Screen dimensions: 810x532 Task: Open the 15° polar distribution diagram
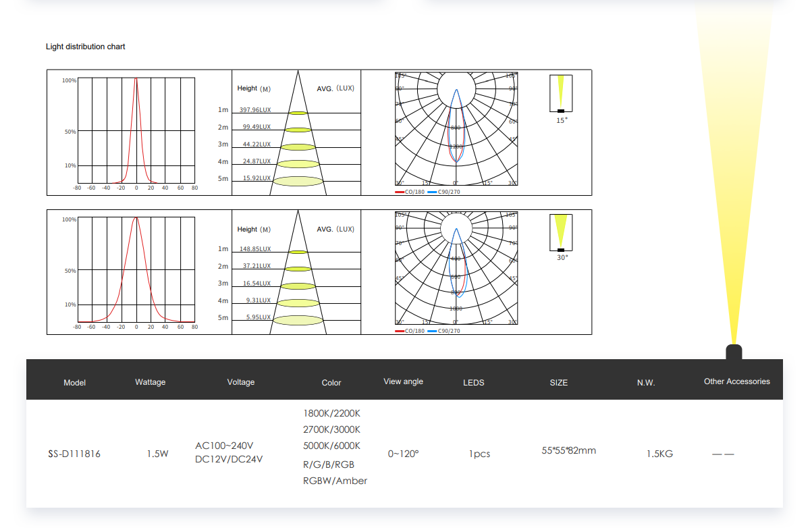point(456,129)
